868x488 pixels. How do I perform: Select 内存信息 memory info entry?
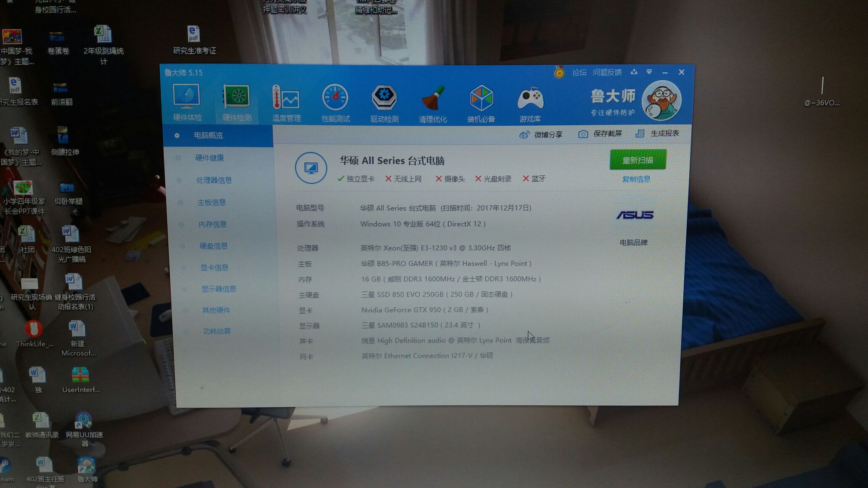point(214,224)
